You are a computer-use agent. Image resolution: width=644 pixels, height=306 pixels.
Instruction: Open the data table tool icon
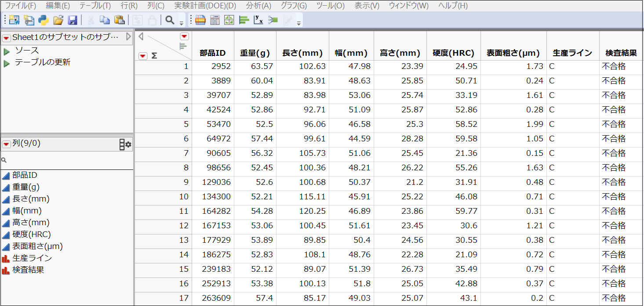(x=200, y=20)
